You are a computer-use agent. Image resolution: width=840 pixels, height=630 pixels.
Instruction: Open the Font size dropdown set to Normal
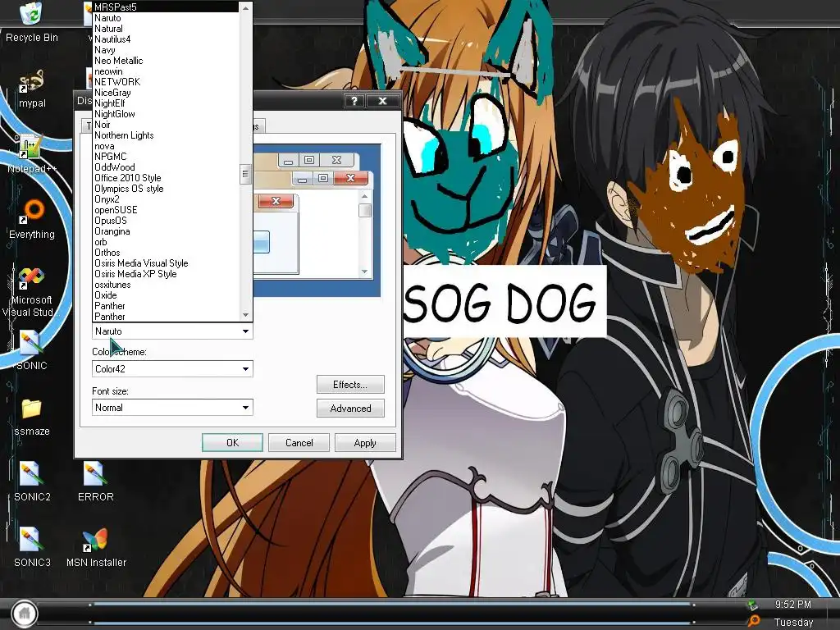point(172,408)
